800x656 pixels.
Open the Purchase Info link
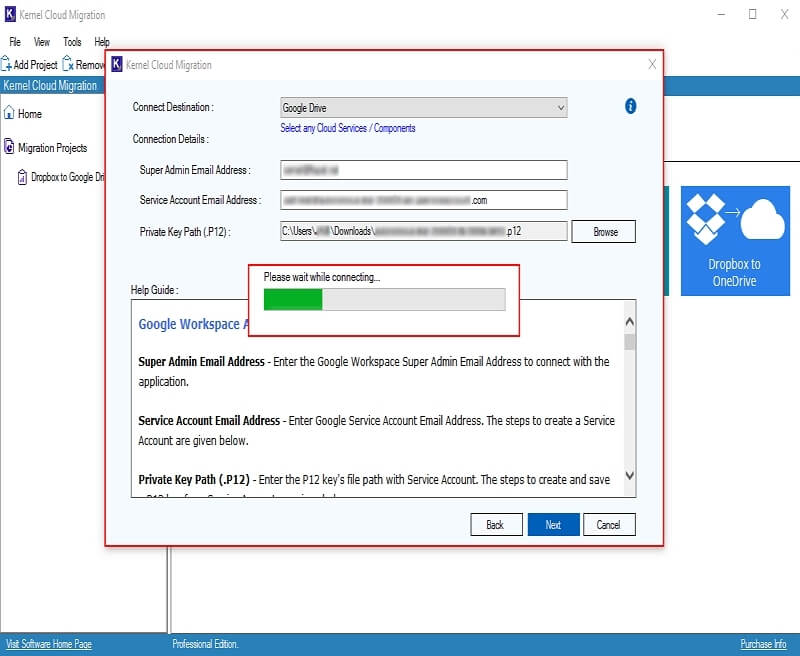pyautogui.click(x=763, y=644)
